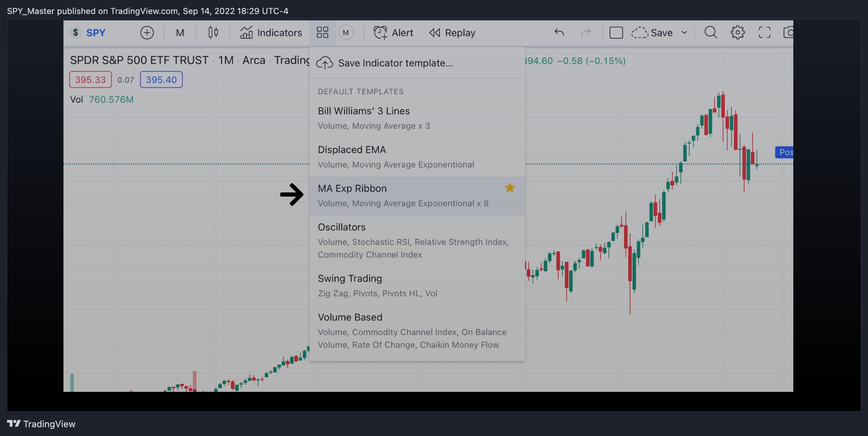Click the circled M favorite template icon

pyautogui.click(x=346, y=33)
